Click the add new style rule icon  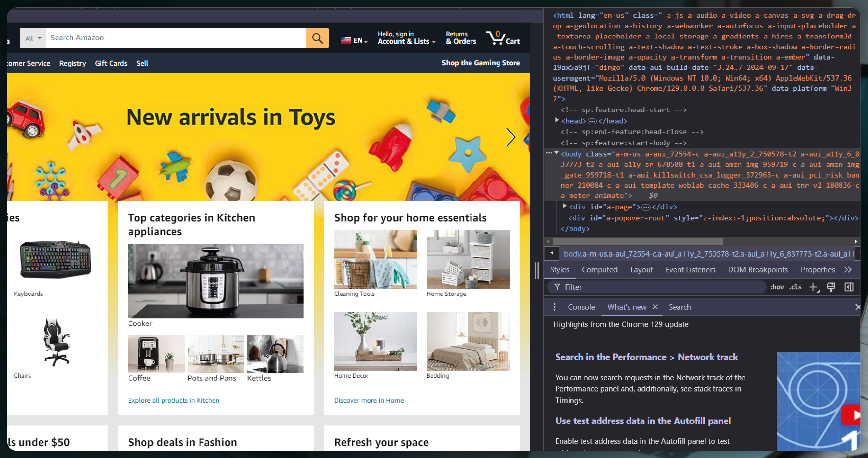click(813, 287)
